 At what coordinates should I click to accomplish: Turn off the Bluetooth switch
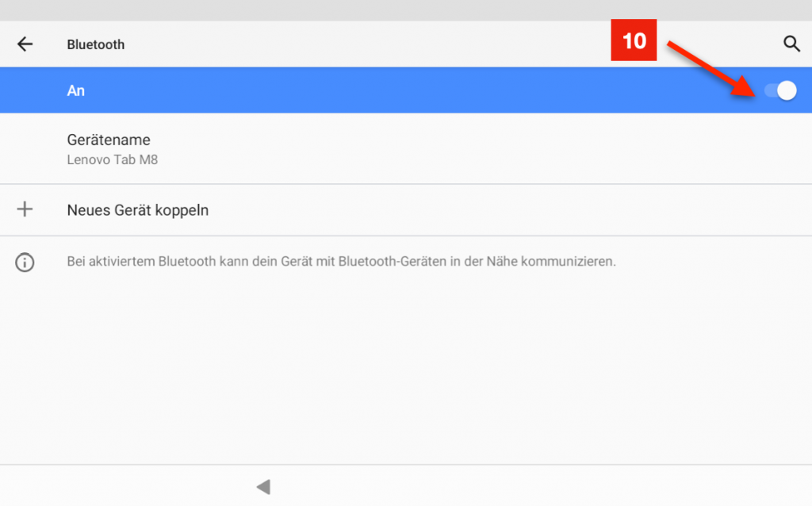[x=779, y=91]
